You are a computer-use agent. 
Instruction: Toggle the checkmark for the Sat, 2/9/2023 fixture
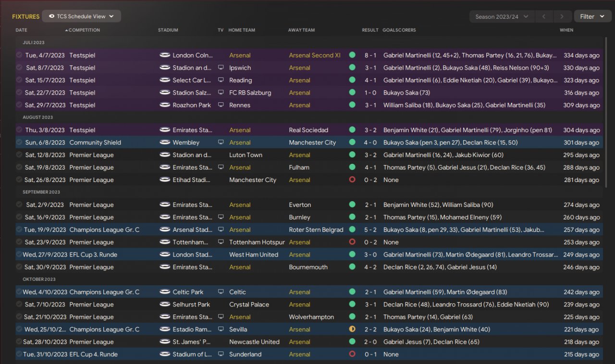(x=19, y=205)
